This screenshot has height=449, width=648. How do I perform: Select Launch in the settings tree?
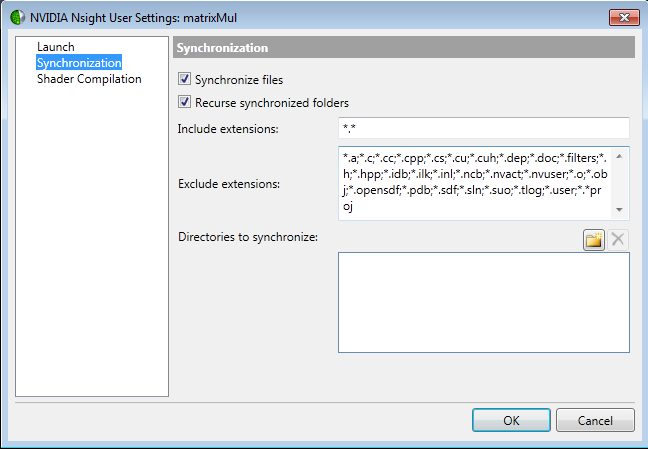[55, 47]
